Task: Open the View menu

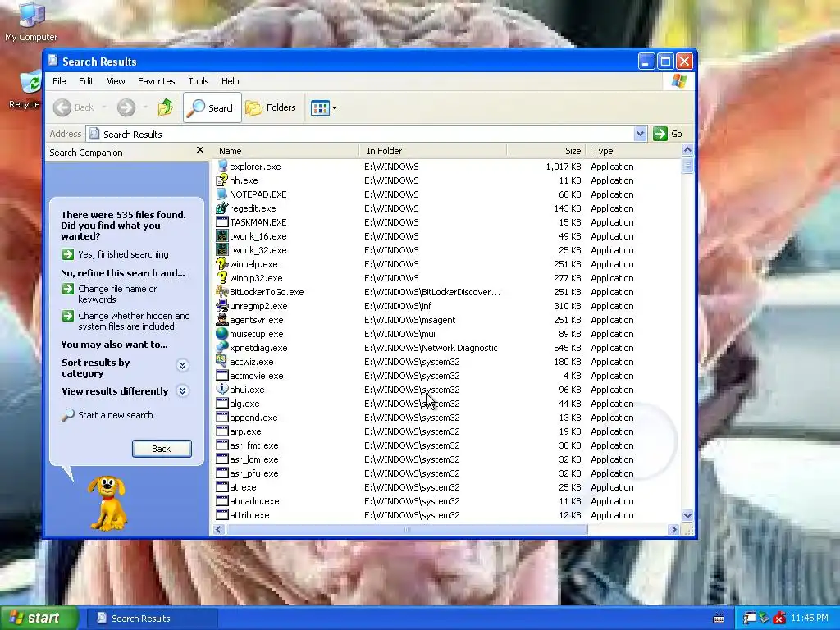Action: pyautogui.click(x=116, y=81)
